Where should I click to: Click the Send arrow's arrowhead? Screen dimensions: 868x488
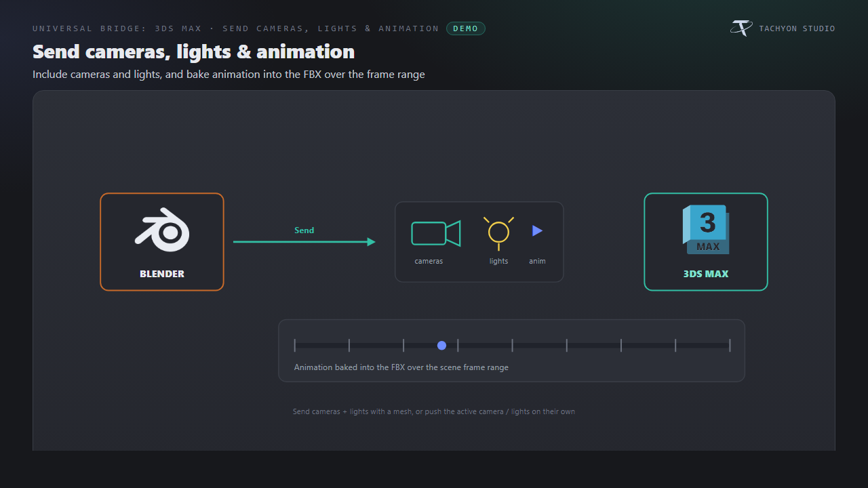(372, 242)
